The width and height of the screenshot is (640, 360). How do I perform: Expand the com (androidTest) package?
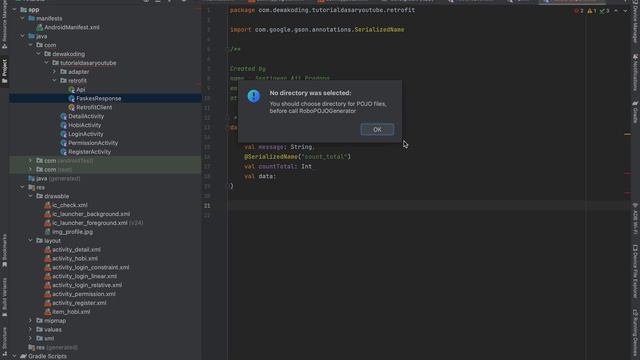click(x=30, y=160)
